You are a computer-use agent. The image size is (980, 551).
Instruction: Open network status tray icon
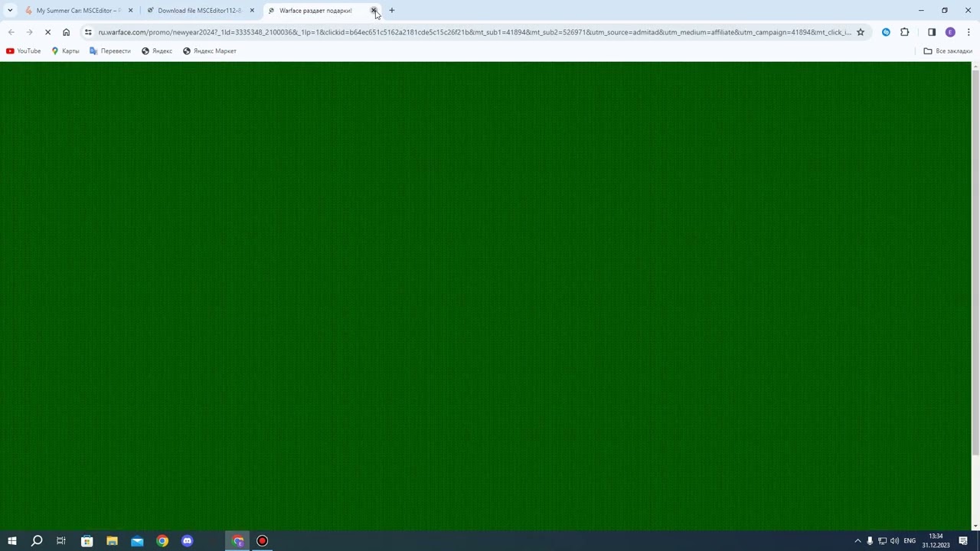882,541
